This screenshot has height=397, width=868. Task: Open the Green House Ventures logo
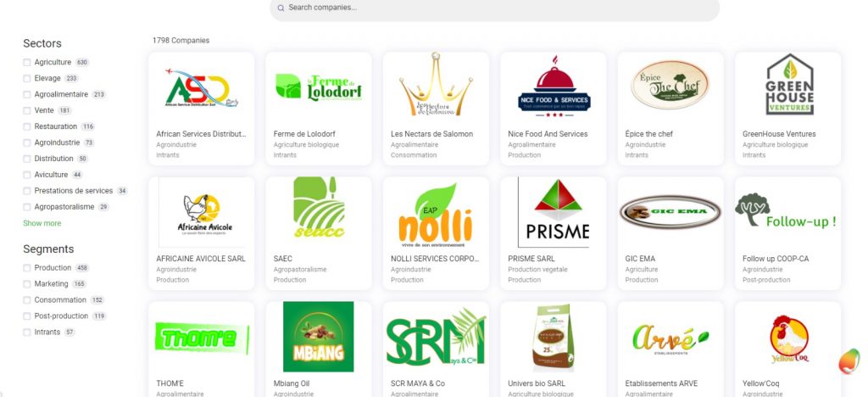[789, 84]
